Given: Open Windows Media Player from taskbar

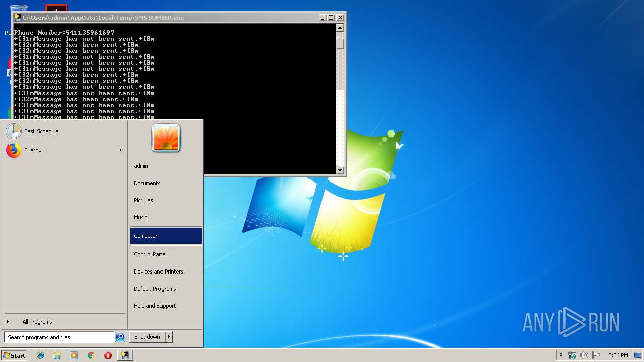Looking at the screenshot, I should coord(74,355).
